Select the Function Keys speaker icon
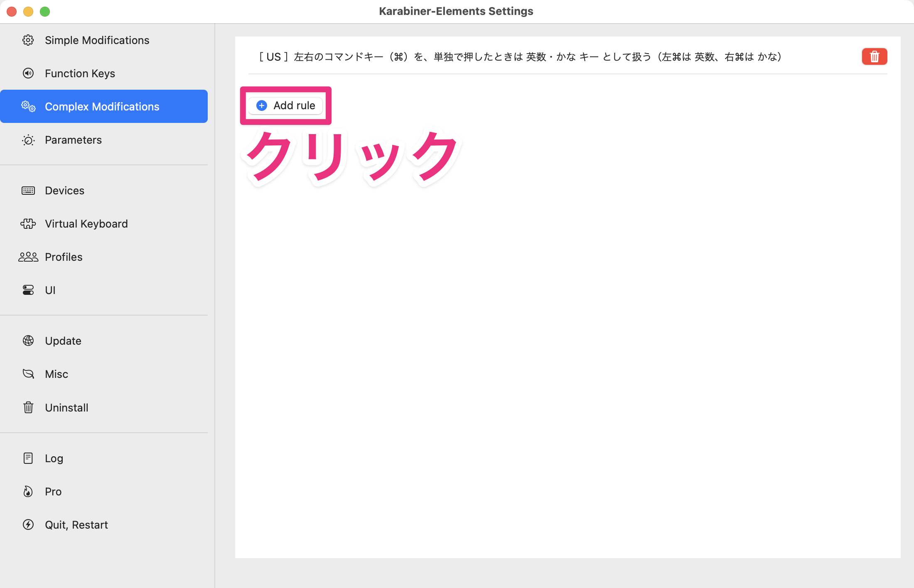 point(28,73)
